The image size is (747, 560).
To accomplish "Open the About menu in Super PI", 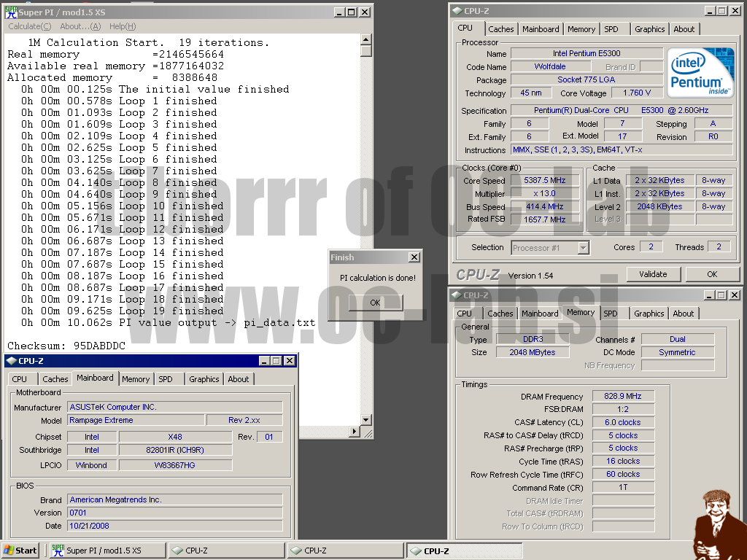I will pos(80,26).
